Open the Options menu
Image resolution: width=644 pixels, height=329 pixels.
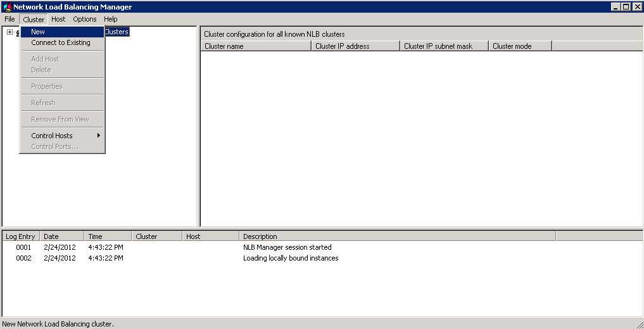coord(85,19)
